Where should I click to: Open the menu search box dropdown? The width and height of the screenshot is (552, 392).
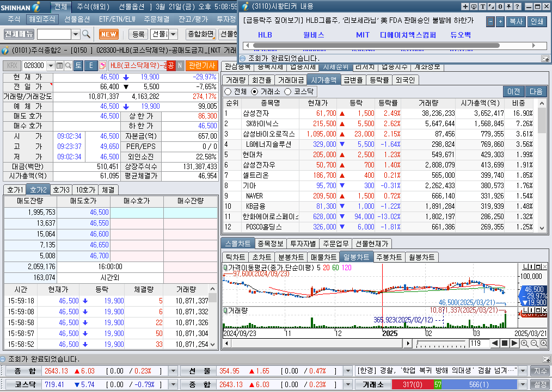click(x=75, y=34)
